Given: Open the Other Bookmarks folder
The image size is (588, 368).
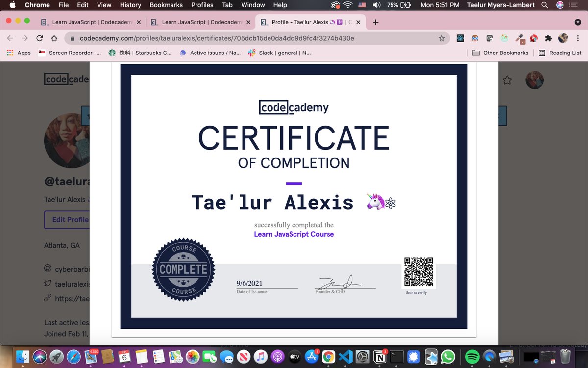Looking at the screenshot, I should tap(501, 53).
